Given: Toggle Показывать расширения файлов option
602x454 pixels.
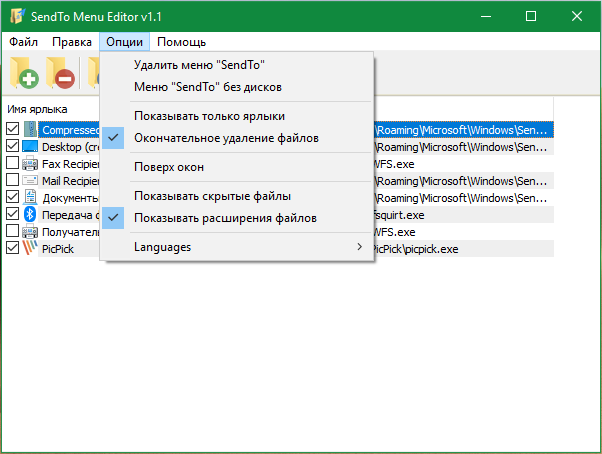Looking at the screenshot, I should [236, 218].
